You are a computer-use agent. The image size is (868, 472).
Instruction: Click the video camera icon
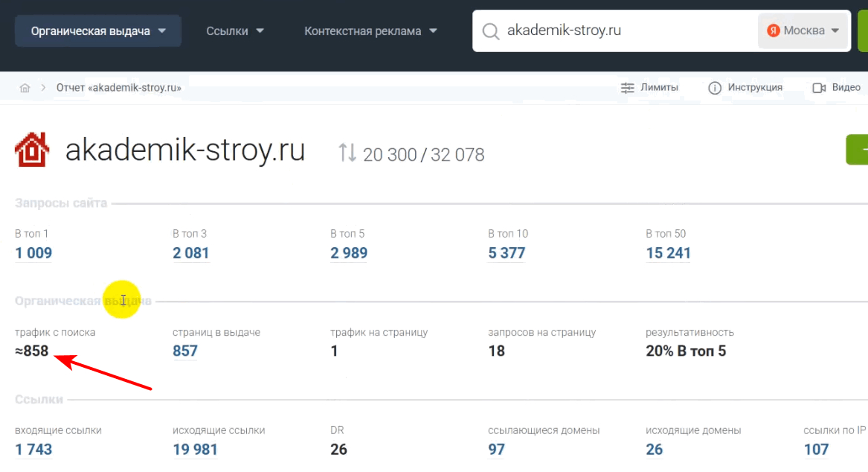[819, 88]
